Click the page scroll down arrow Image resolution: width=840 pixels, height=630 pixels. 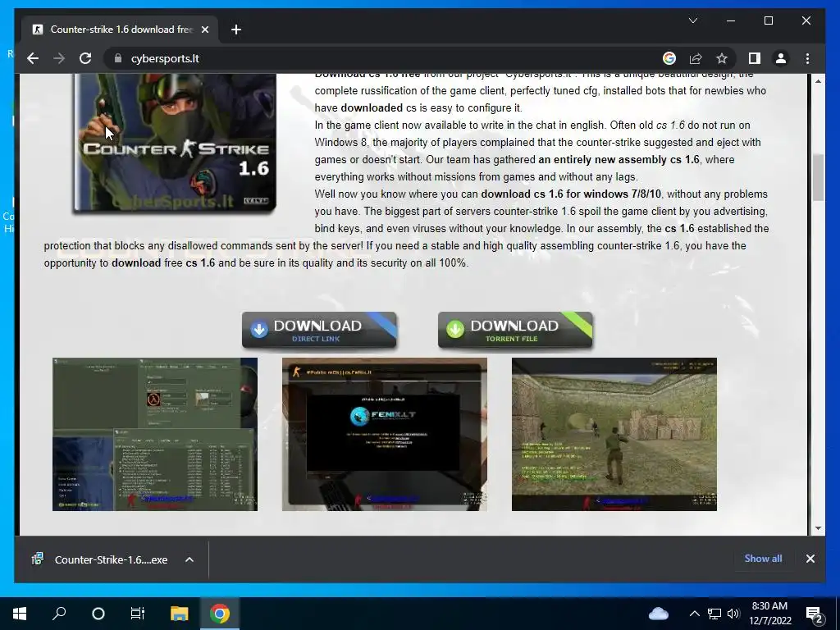[818, 528]
